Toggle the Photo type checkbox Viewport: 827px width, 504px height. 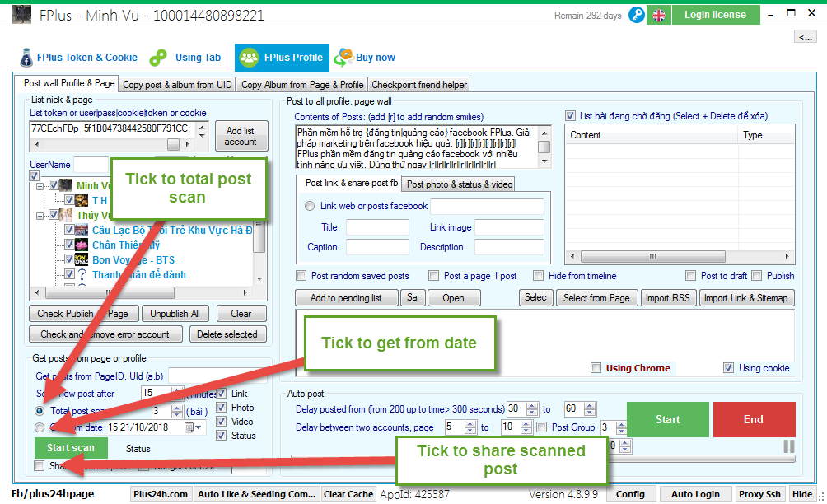[x=222, y=407]
